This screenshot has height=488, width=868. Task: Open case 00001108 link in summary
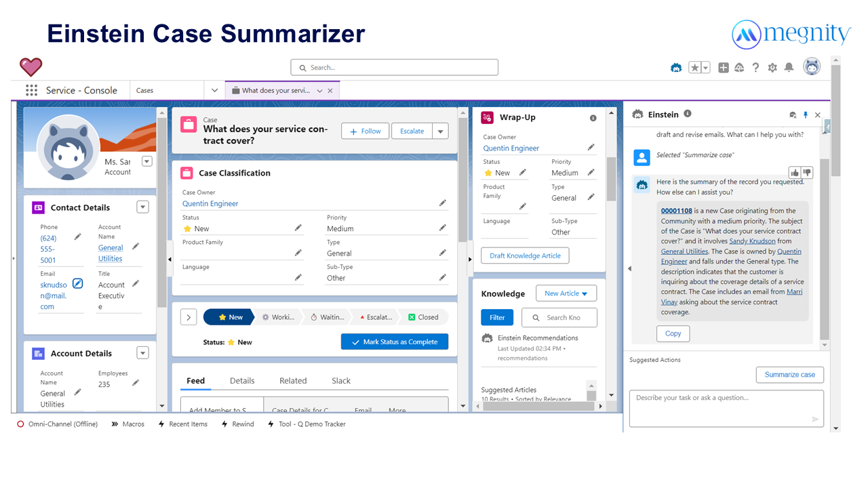click(x=677, y=211)
